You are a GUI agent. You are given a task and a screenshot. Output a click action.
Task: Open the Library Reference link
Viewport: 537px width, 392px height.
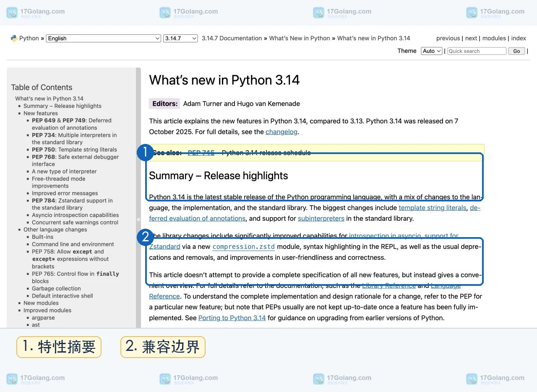389,286
